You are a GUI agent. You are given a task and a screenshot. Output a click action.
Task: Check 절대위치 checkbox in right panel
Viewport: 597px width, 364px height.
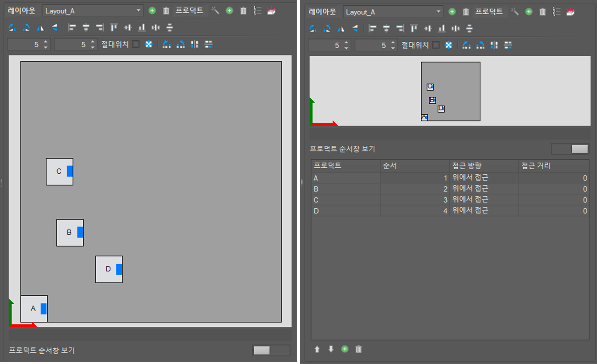click(436, 45)
